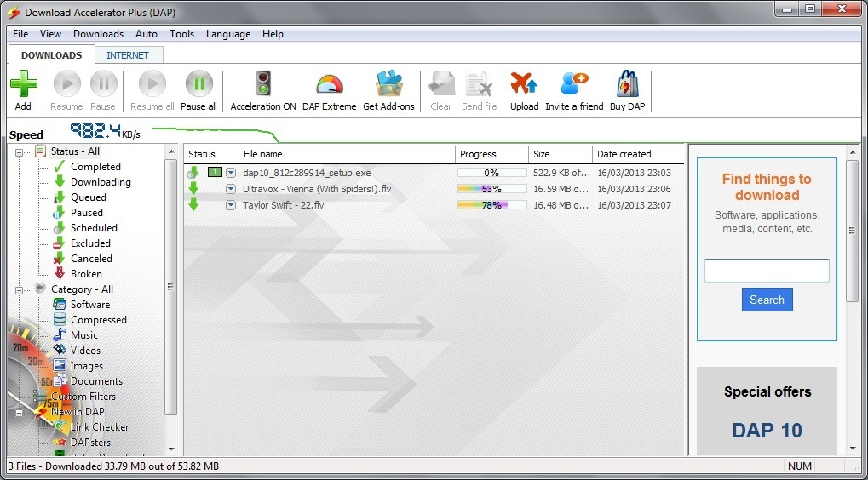The width and height of the screenshot is (868, 480).
Task: Click the Resume all icon
Action: (x=152, y=84)
